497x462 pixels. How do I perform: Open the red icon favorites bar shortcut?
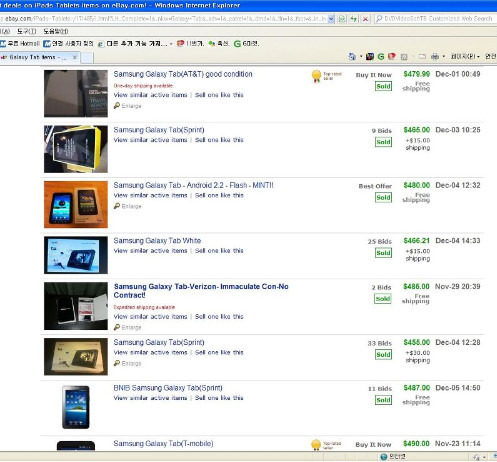[x=190, y=44]
